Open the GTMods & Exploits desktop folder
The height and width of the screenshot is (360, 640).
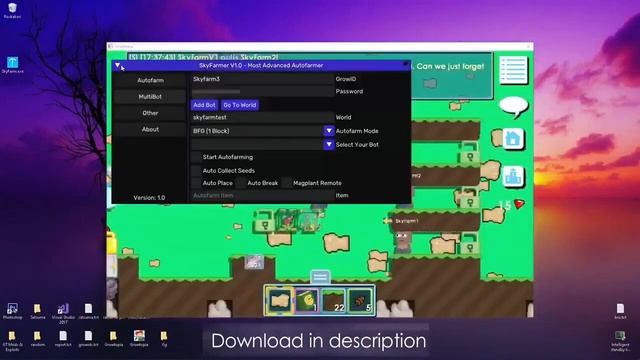coord(12,341)
